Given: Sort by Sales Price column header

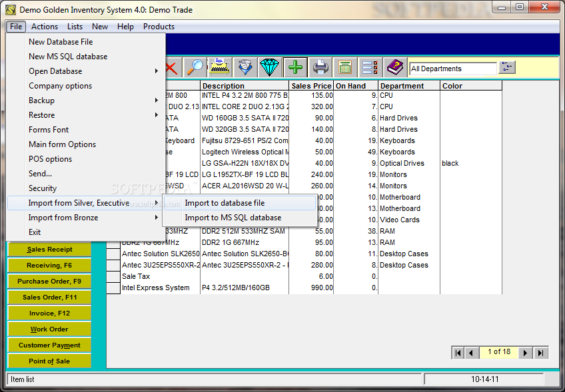Looking at the screenshot, I should [311, 86].
